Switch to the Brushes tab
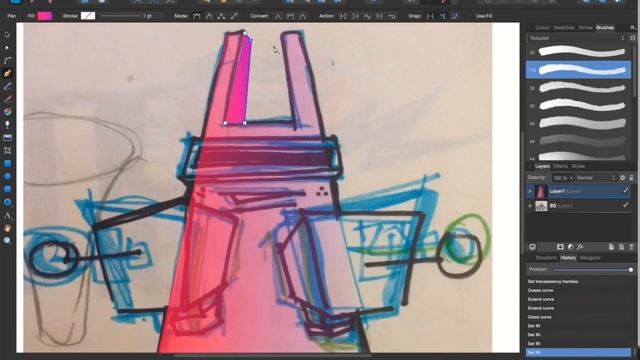The height and width of the screenshot is (360, 640). pos(605,27)
